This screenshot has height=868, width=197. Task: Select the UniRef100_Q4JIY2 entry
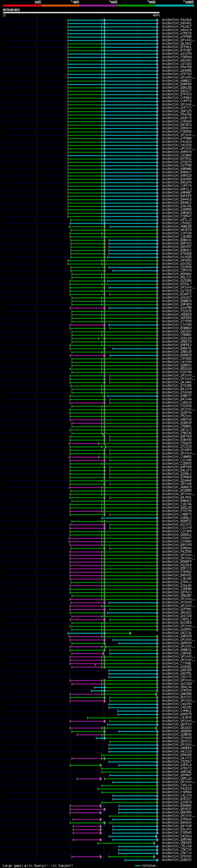(177, 758)
